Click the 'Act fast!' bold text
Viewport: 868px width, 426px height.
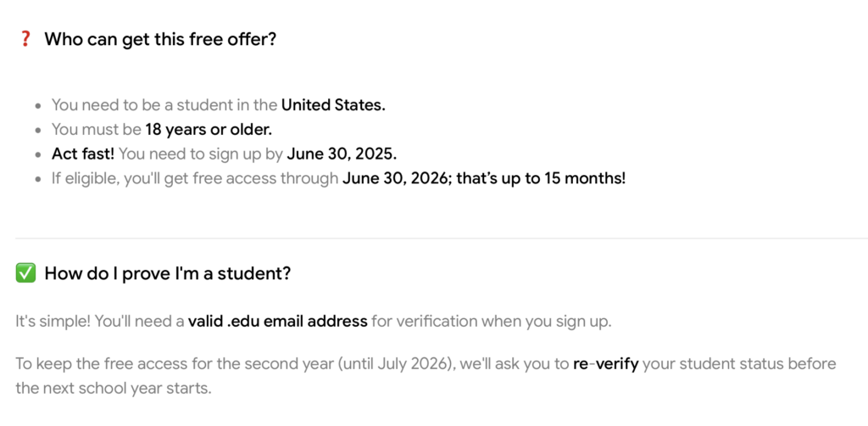coord(83,154)
